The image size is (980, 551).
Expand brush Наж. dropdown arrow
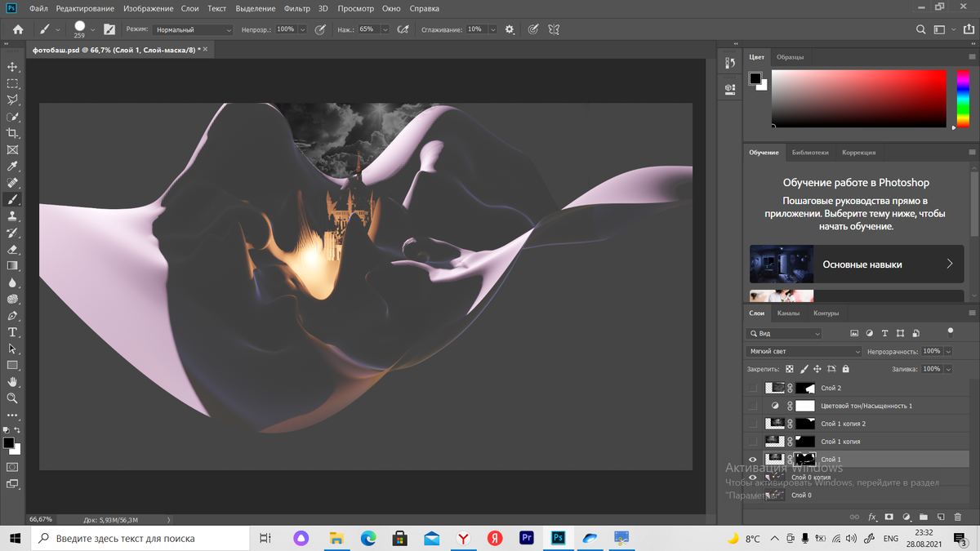click(384, 29)
